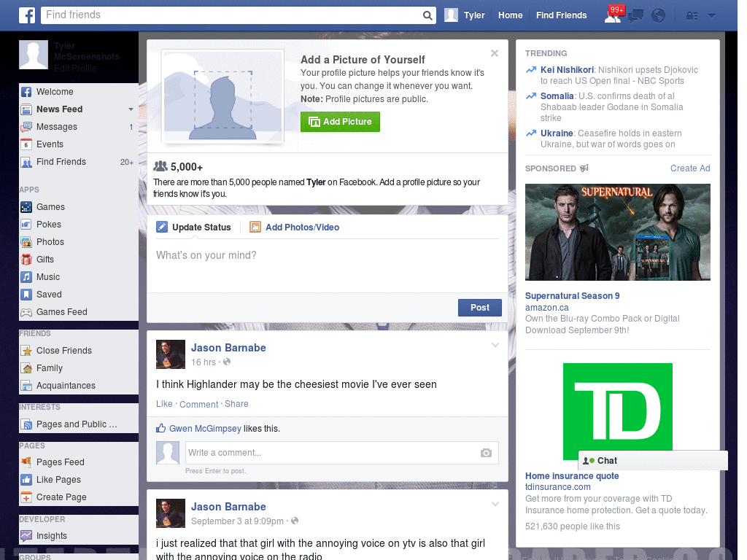This screenshot has width=747, height=560.
Task: Click the amazon.ca ad link
Action: 547,308
